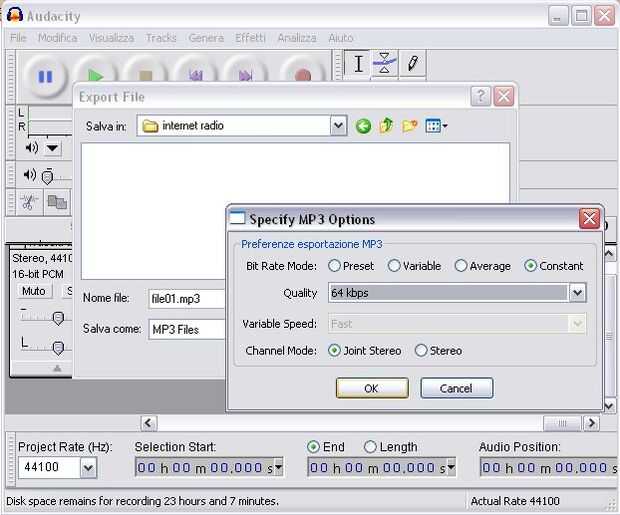Click the horizontal scrollbar right arrow

click(591, 423)
